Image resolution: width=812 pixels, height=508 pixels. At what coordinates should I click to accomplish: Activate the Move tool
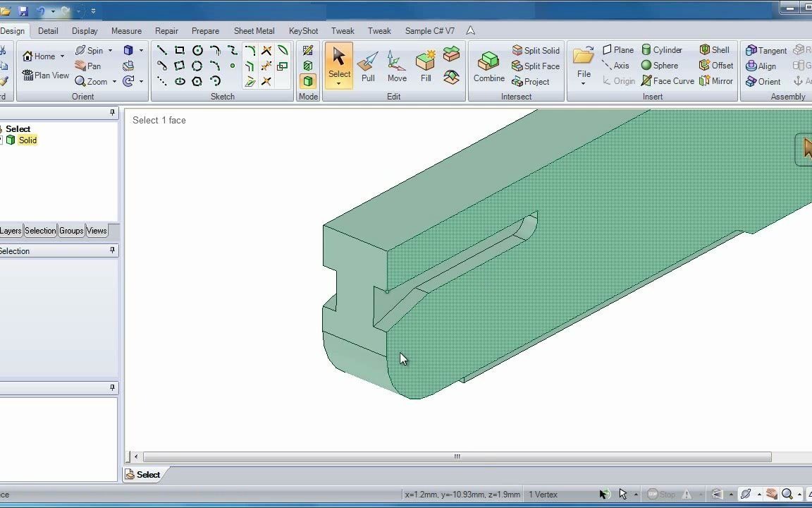(397, 66)
